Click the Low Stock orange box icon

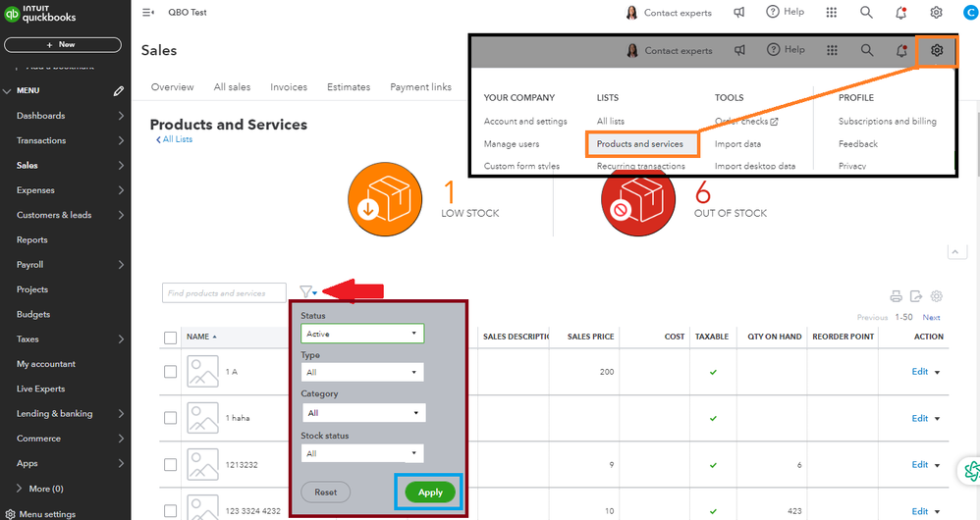[x=385, y=199]
